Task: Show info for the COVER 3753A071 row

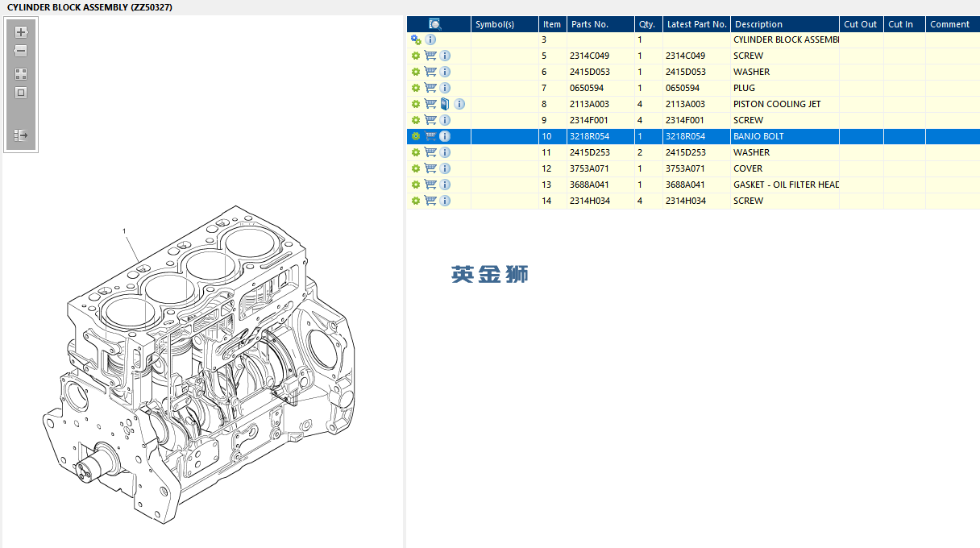Action: (445, 168)
